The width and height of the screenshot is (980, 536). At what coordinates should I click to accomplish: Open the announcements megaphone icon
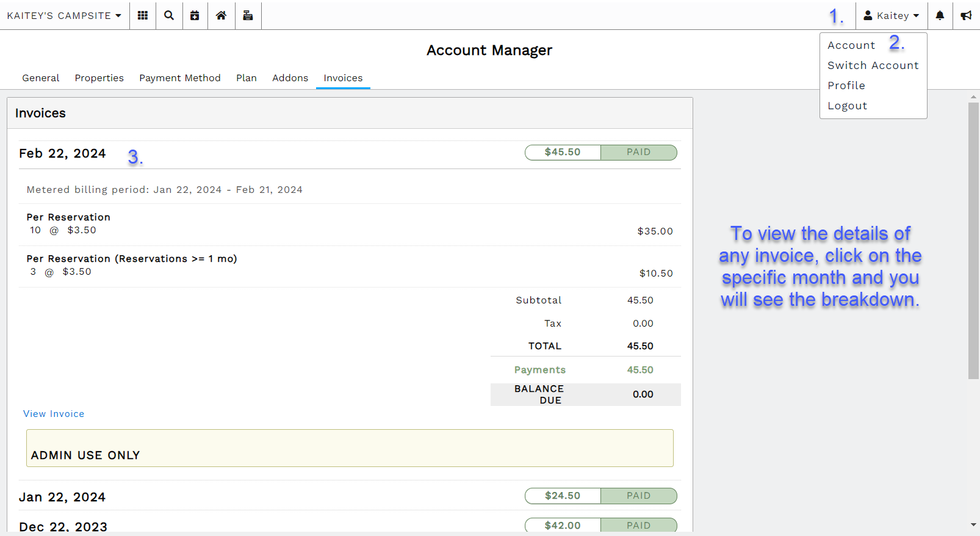pyautogui.click(x=966, y=15)
